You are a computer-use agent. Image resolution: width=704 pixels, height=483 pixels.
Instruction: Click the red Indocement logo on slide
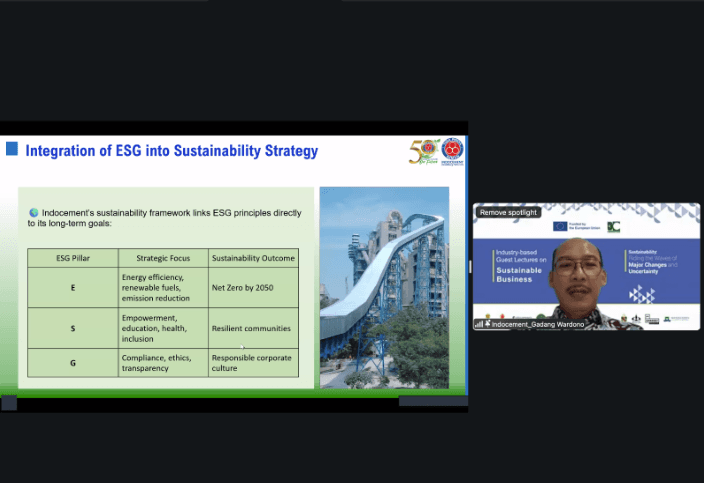click(x=452, y=151)
